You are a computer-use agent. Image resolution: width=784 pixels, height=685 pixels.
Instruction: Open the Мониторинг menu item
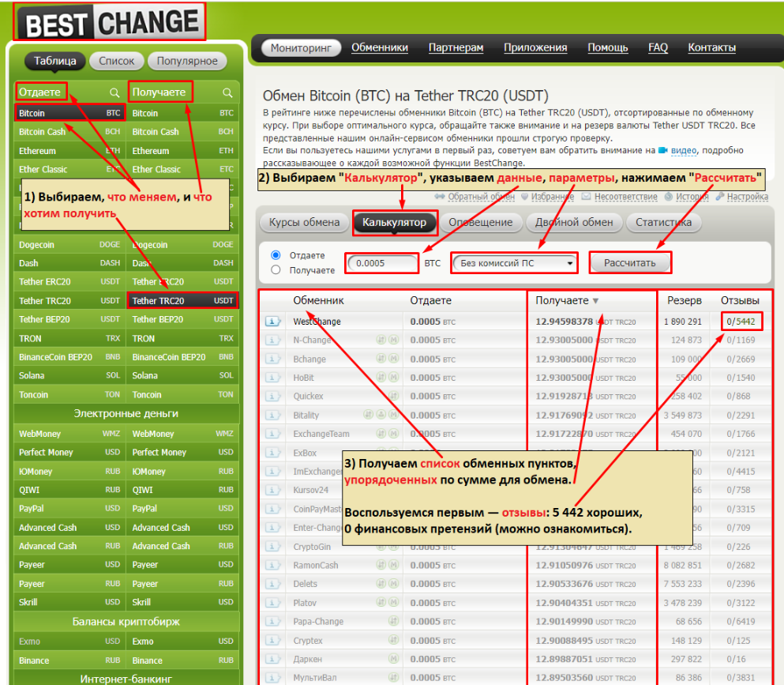point(301,47)
